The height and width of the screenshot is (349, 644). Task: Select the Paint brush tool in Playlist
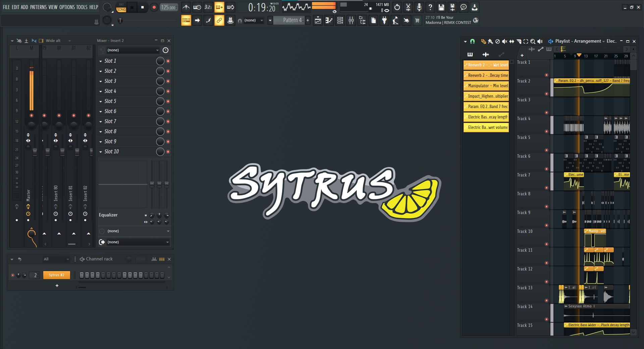click(490, 41)
